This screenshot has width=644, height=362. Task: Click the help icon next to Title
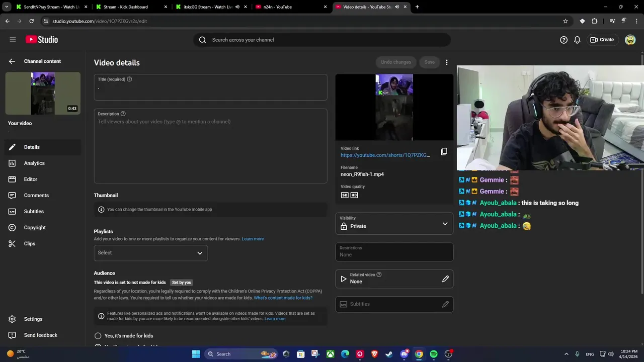click(x=130, y=79)
